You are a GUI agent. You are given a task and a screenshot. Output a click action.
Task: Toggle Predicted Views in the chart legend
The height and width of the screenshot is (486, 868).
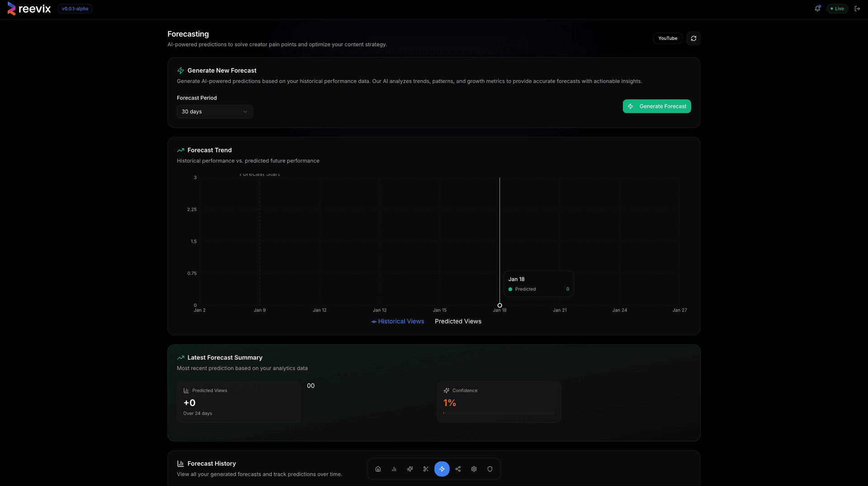coord(458,321)
